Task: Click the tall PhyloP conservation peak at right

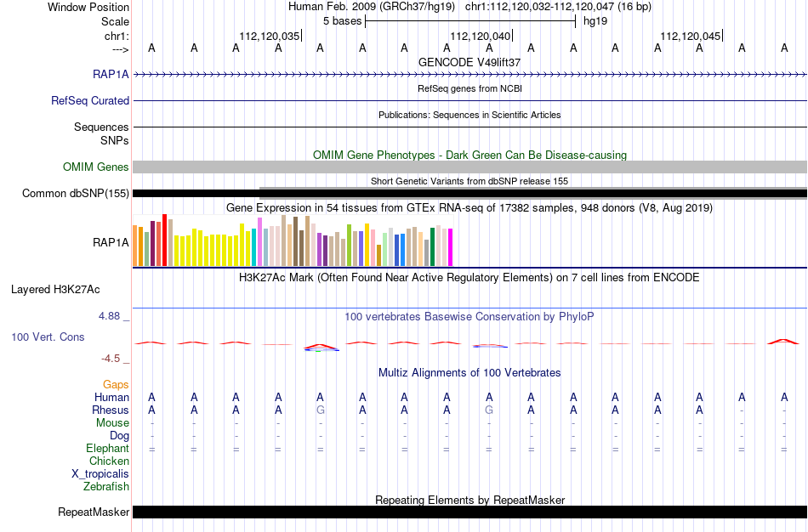Action: (783, 342)
